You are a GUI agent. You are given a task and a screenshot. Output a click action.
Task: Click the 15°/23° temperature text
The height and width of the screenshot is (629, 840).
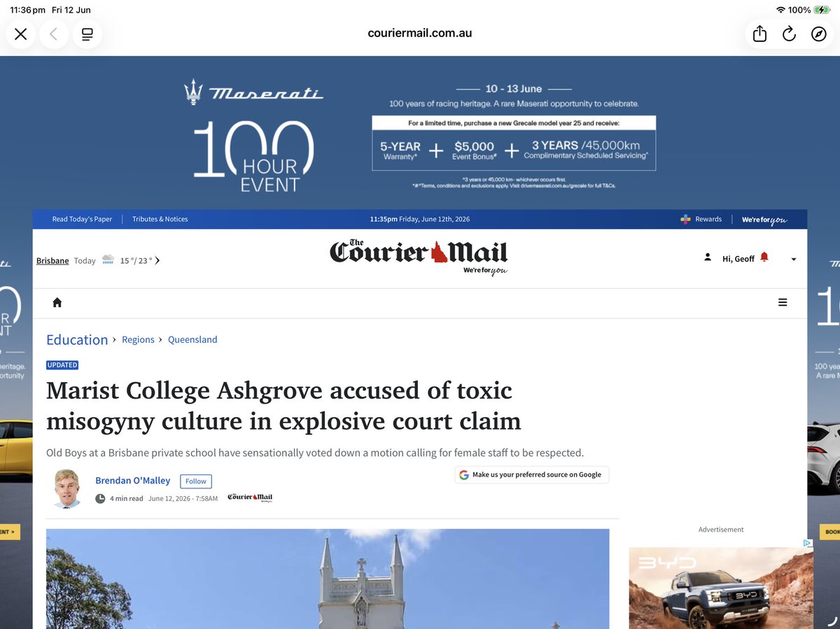point(136,260)
